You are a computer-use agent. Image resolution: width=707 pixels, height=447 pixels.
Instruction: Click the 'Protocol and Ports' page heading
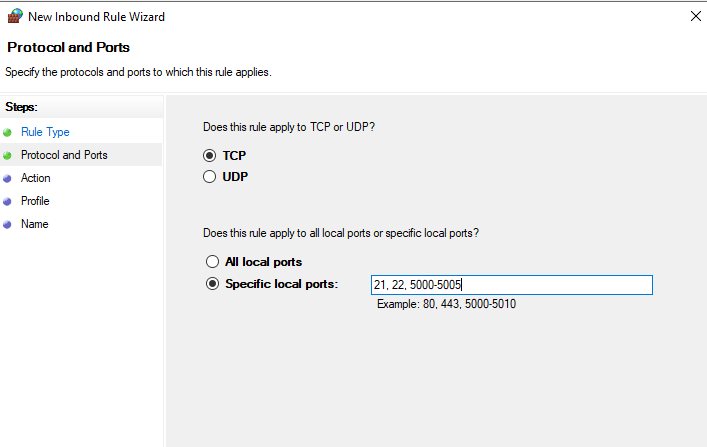69,47
